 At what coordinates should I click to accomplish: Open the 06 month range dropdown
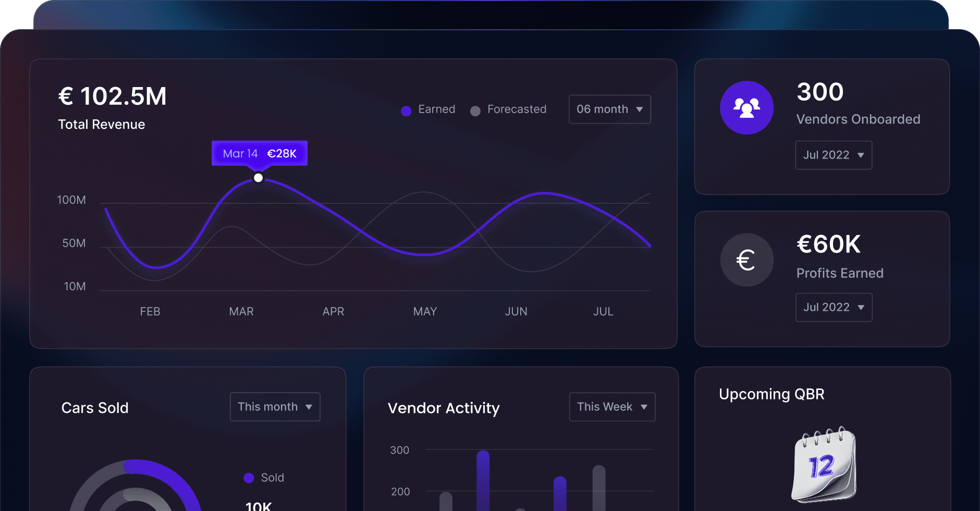(609, 110)
